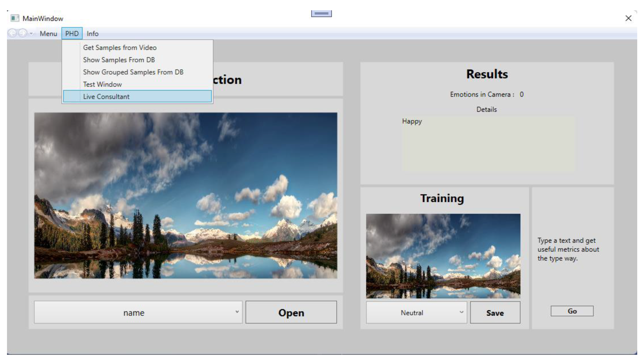Viewport: 644px width, 362px height.
Task: Open the Info menu
Action: [93, 34]
